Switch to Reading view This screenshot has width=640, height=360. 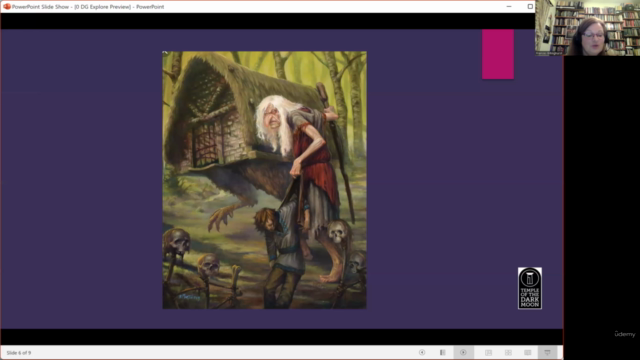(x=528, y=353)
